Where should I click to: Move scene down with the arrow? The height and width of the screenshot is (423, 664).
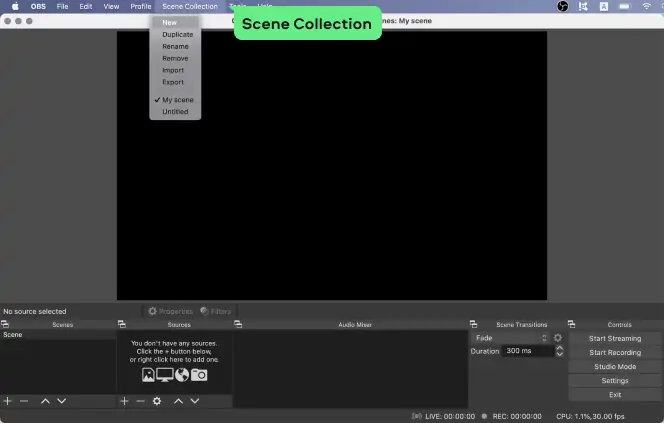[x=62, y=401]
